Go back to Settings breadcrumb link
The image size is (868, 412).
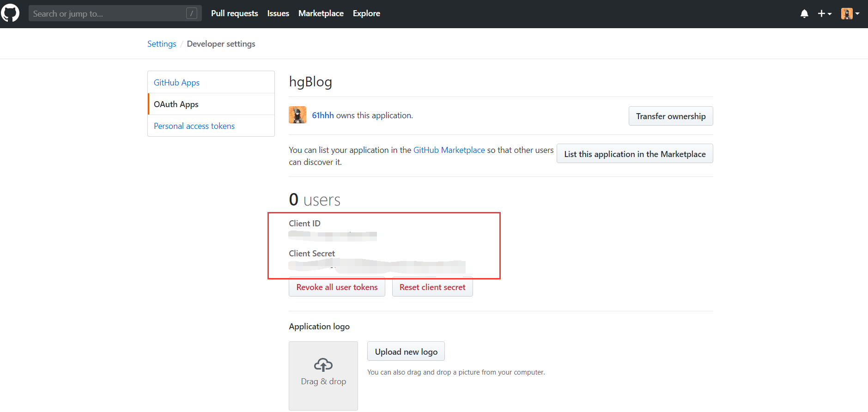click(x=162, y=44)
